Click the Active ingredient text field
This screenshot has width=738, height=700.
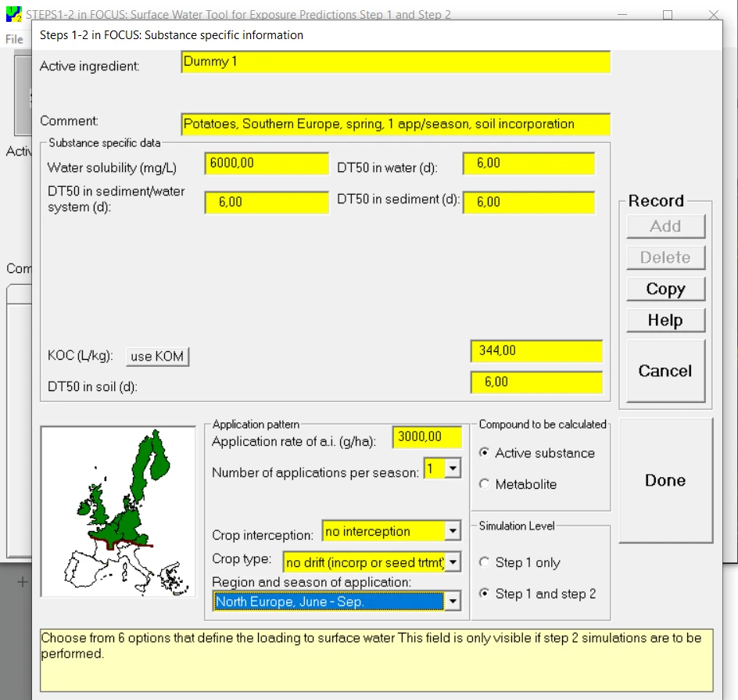tap(395, 62)
